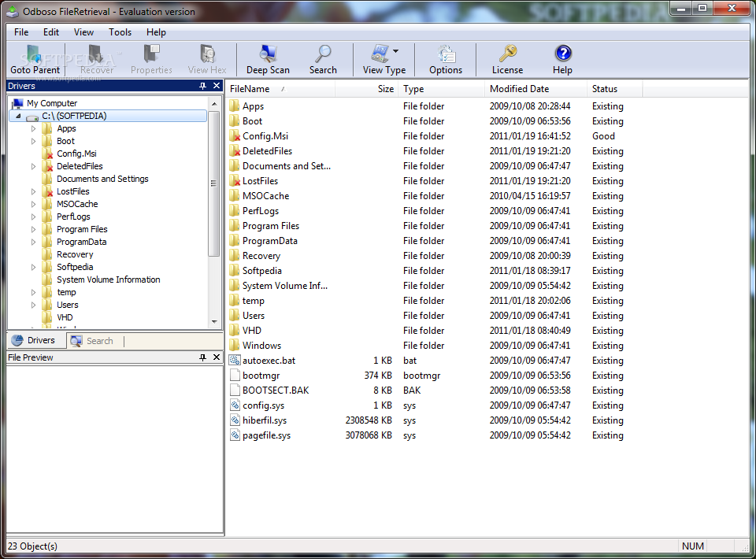The image size is (756, 559).
Task: Expand the MSOCache tree node
Action: (x=33, y=204)
